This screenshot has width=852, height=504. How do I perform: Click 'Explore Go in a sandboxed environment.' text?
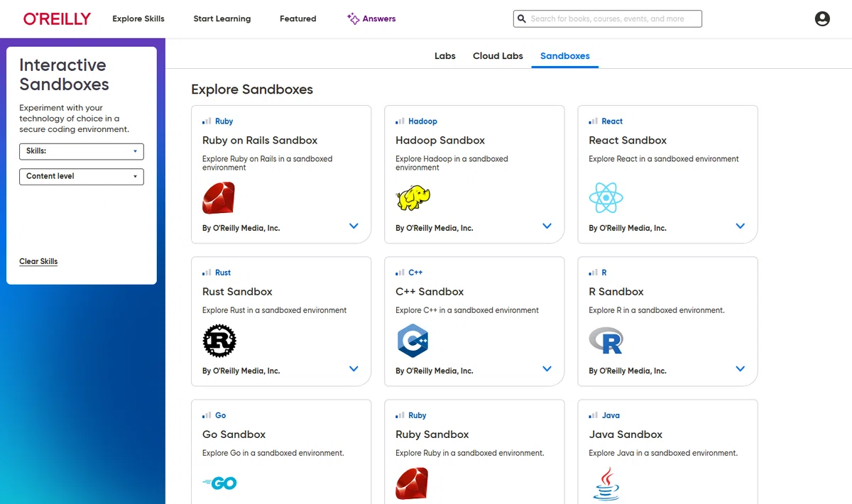tap(273, 453)
